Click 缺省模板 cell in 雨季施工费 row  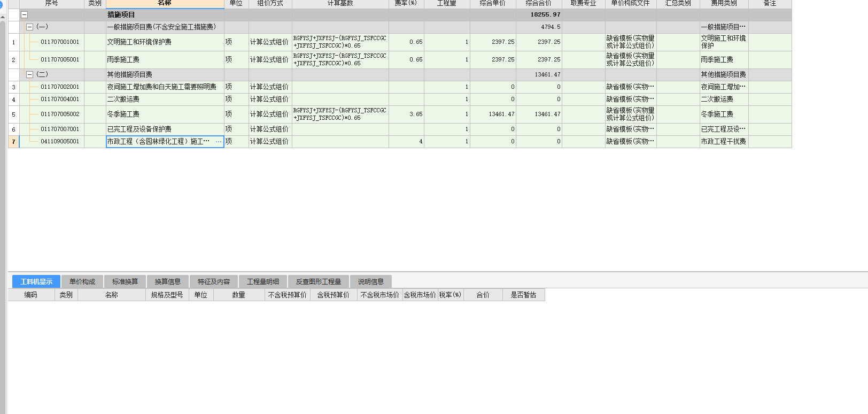[631, 60]
